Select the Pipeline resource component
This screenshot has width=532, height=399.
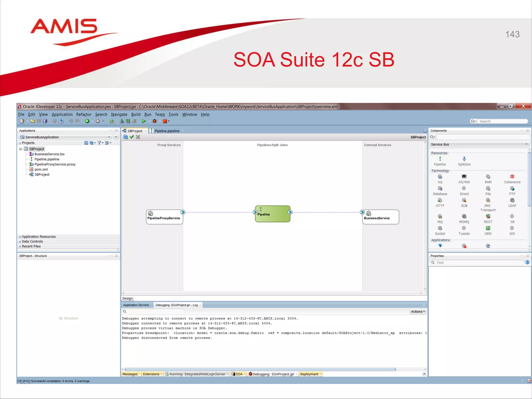tap(440, 161)
